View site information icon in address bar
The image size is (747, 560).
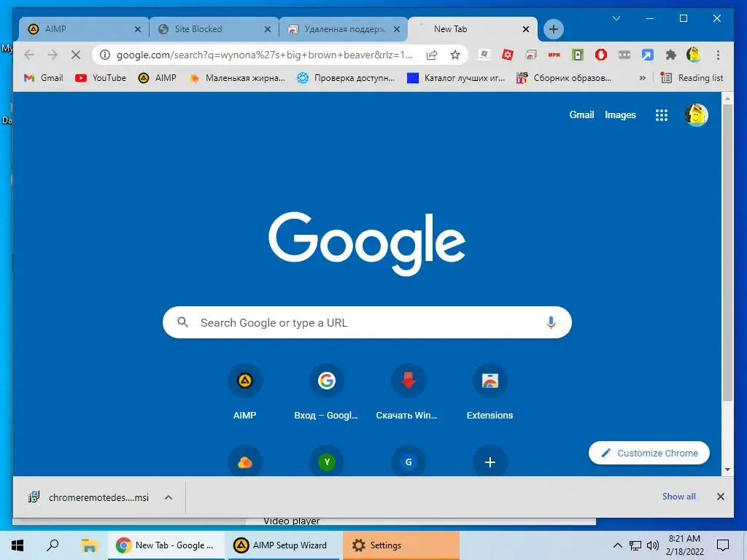pos(105,55)
